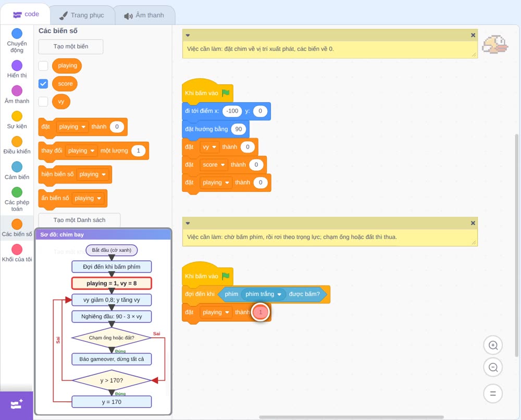Close the comment about chờ bấm phím
Screen dimensions: 521x420
[473, 223]
